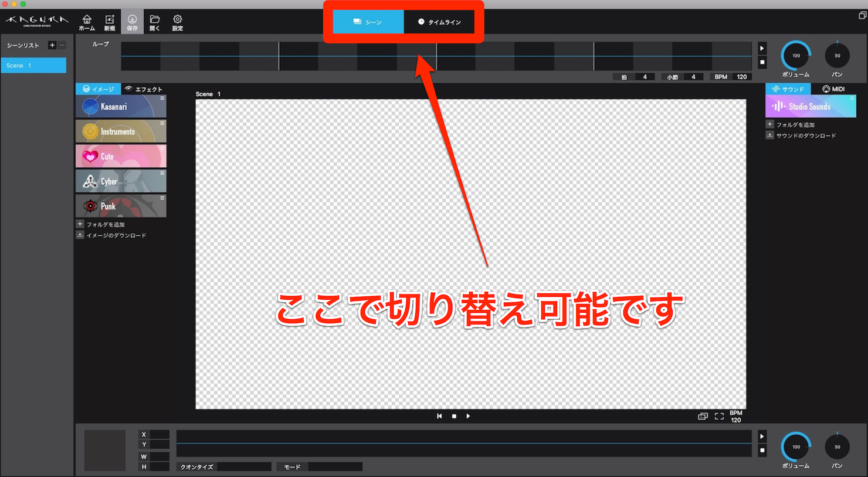Add a sound folder with フォルダを追加
Viewport: 868px width, 477px height.
(795, 125)
